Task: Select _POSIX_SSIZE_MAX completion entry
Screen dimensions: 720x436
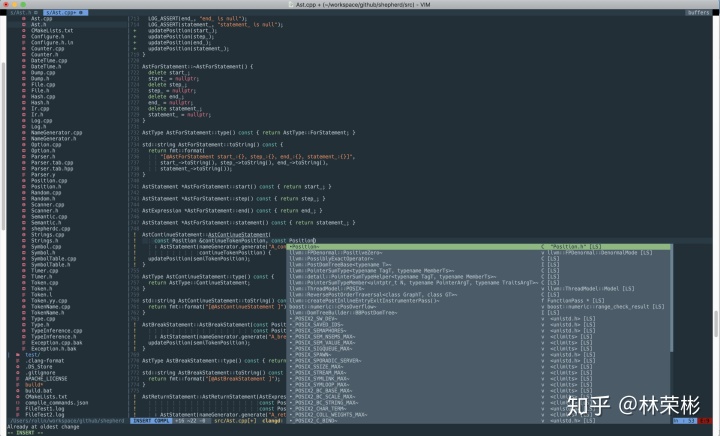Action: pos(479,367)
